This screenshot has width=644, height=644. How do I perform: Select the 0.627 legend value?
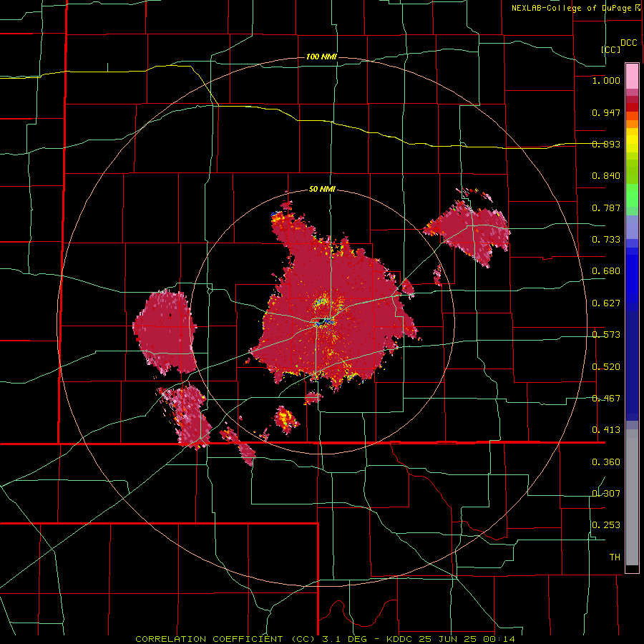(x=606, y=303)
